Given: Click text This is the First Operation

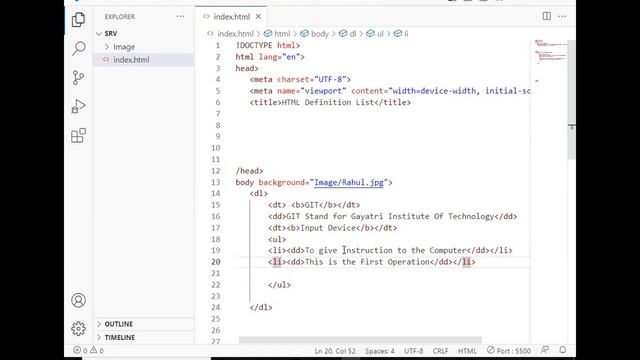Looking at the screenshot, I should (367, 262).
